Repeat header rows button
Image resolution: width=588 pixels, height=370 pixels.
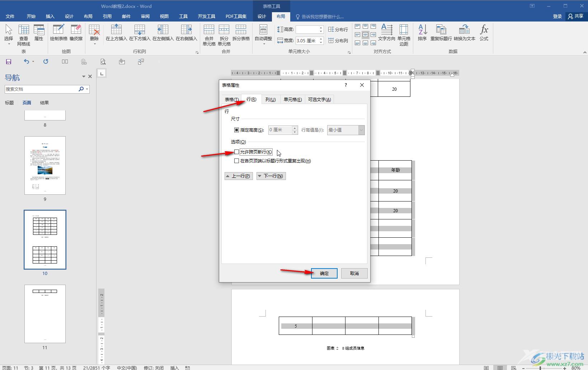point(441,33)
